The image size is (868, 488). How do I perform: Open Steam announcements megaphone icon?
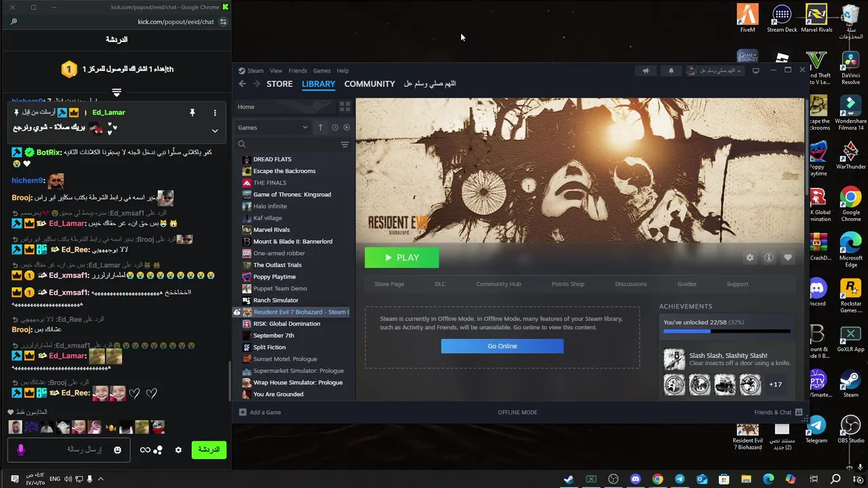pyautogui.click(x=646, y=70)
